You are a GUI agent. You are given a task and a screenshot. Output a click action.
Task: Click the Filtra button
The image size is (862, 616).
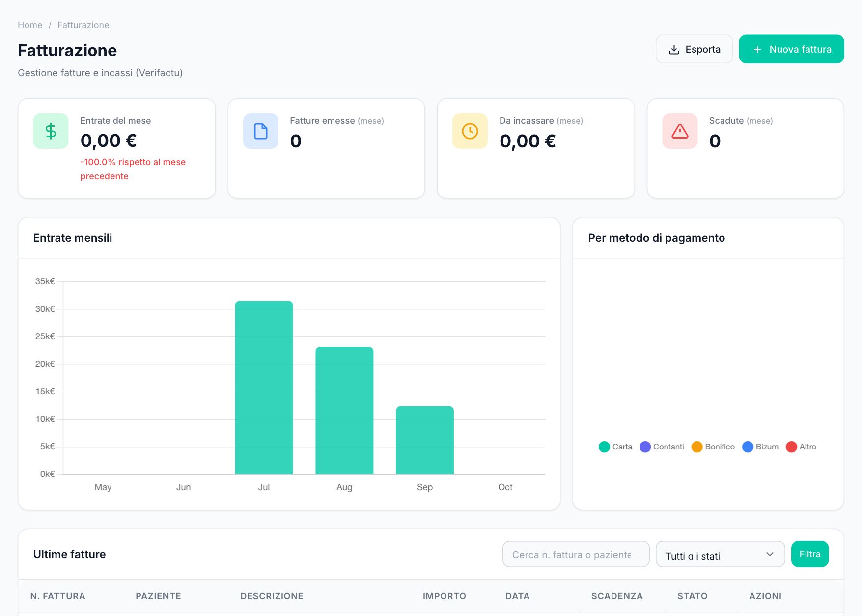[x=810, y=554]
